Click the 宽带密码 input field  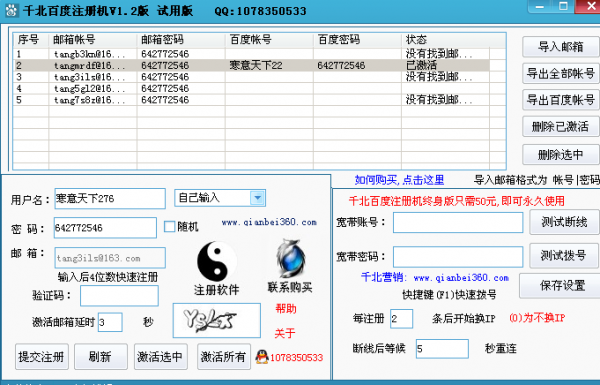pos(458,257)
